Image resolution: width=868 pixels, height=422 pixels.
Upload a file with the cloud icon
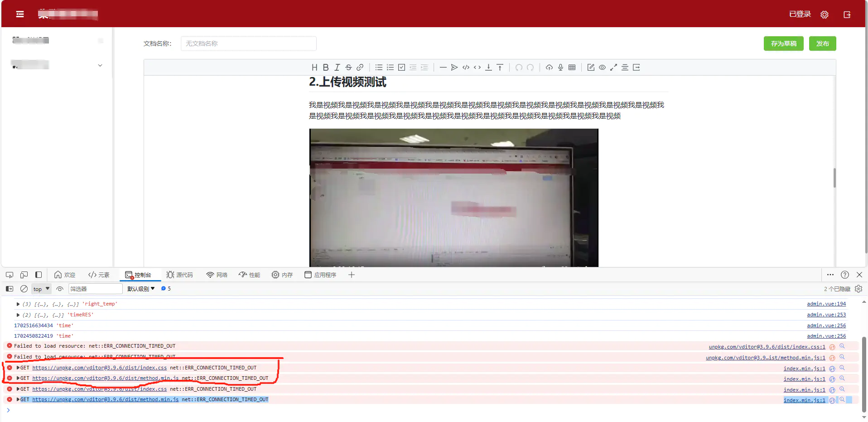pos(549,68)
